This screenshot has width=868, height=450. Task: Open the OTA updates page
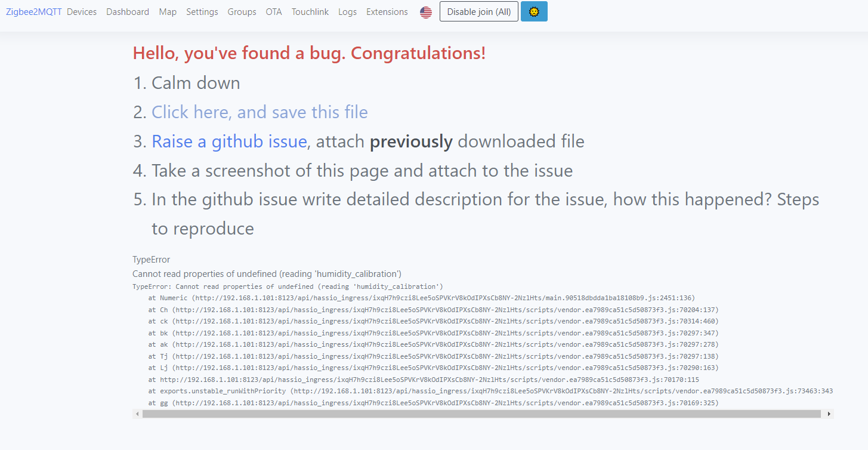pos(274,11)
